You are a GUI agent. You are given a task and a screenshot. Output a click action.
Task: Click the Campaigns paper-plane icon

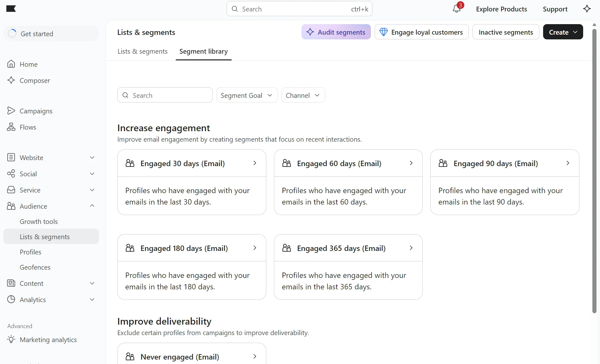11,111
